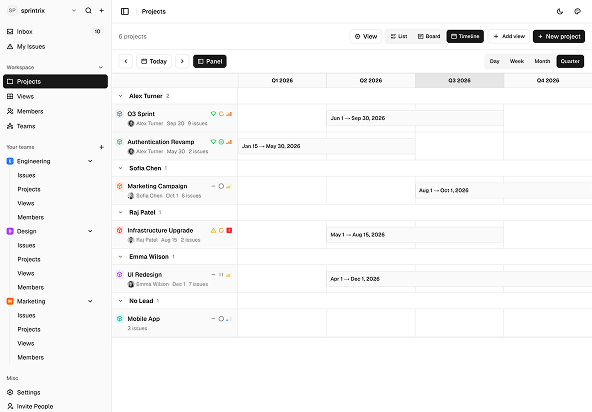Collapse the Engineering team tree
592x412 pixels.
(90, 161)
